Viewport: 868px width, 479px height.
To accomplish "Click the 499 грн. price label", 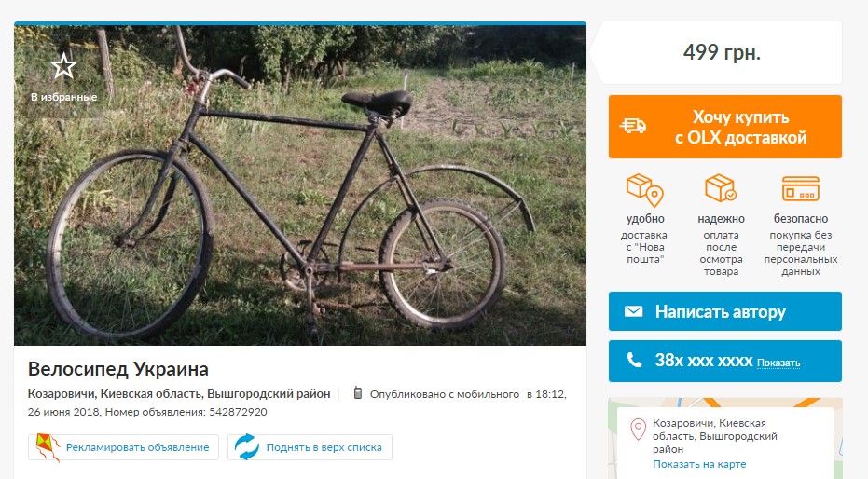I will 722,52.
